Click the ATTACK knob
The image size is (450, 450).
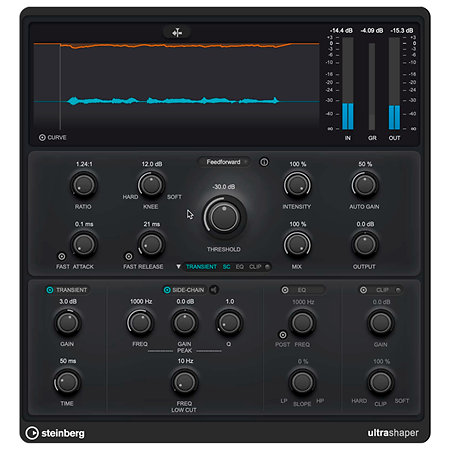[x=84, y=244]
